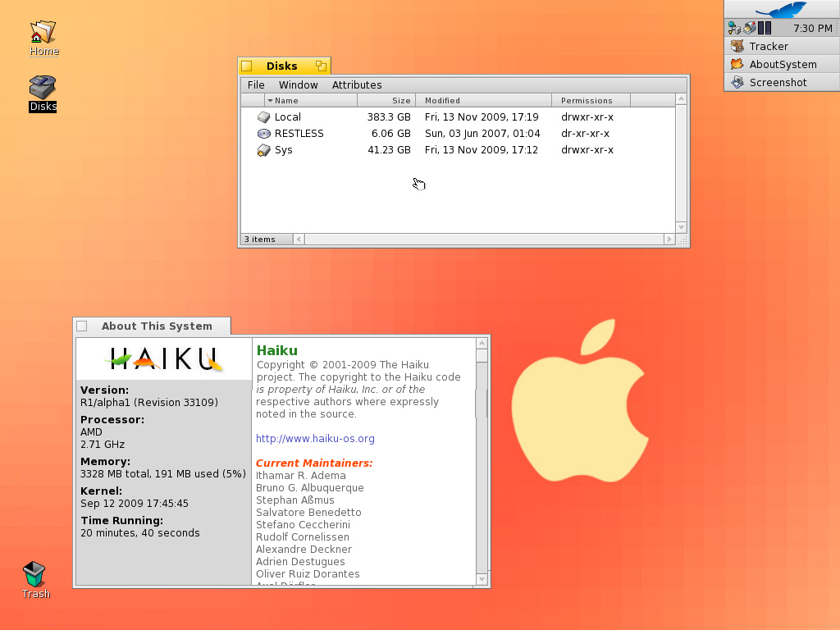The width and height of the screenshot is (840, 630).
Task: Sort the Disks list by Modified column
Action: pos(484,100)
